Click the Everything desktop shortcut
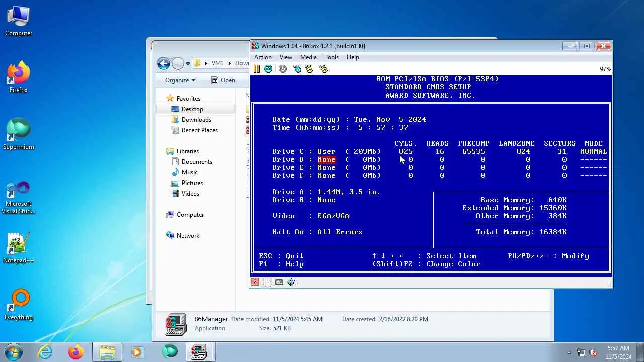 (19, 305)
